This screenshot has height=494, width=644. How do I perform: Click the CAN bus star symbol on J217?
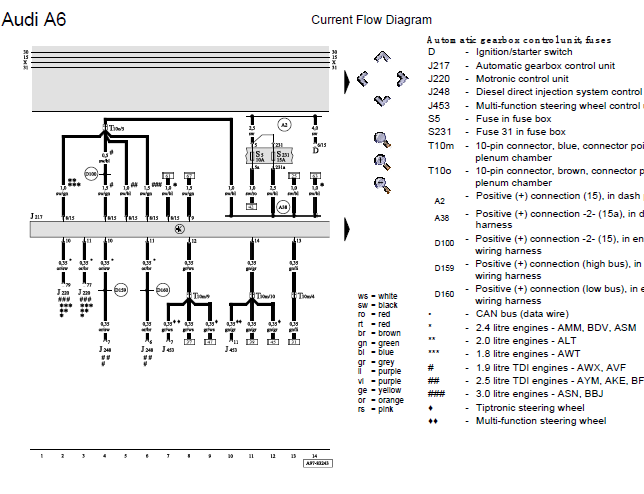(179, 229)
